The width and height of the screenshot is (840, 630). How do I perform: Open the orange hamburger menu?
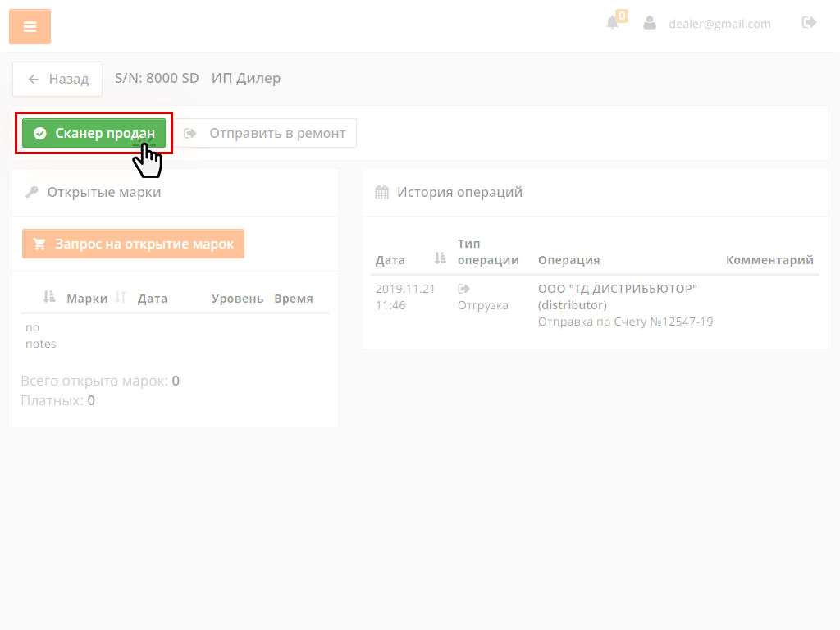coord(30,27)
